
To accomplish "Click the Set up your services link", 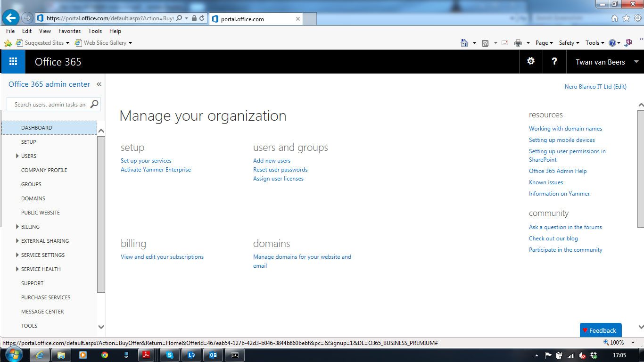I will coord(146,161).
